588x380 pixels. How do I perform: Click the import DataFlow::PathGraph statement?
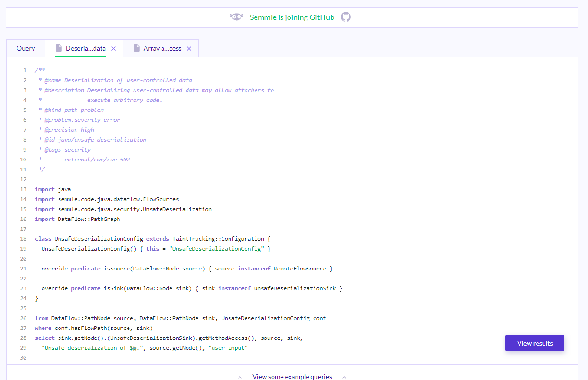(x=77, y=219)
